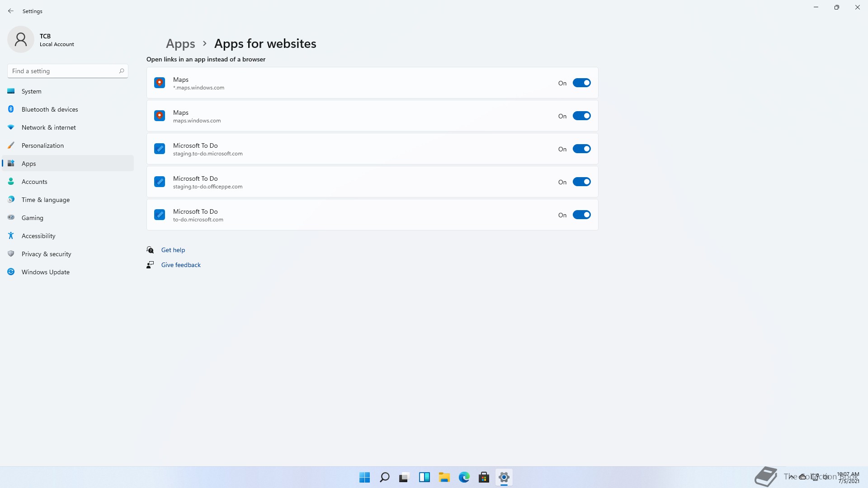Open Widgets from the taskbar
Image resolution: width=868 pixels, height=488 pixels.
pos(424,477)
